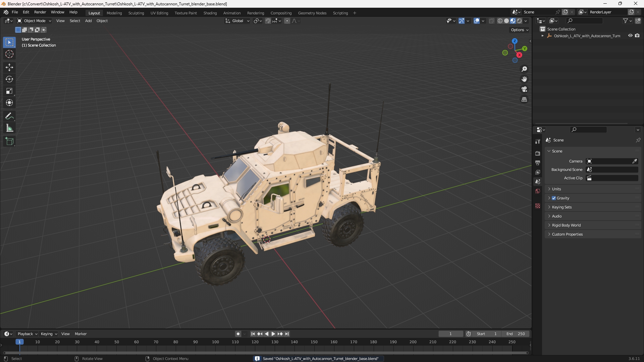The height and width of the screenshot is (362, 644).
Task: Click the pan view hand icon
Action: (x=524, y=79)
